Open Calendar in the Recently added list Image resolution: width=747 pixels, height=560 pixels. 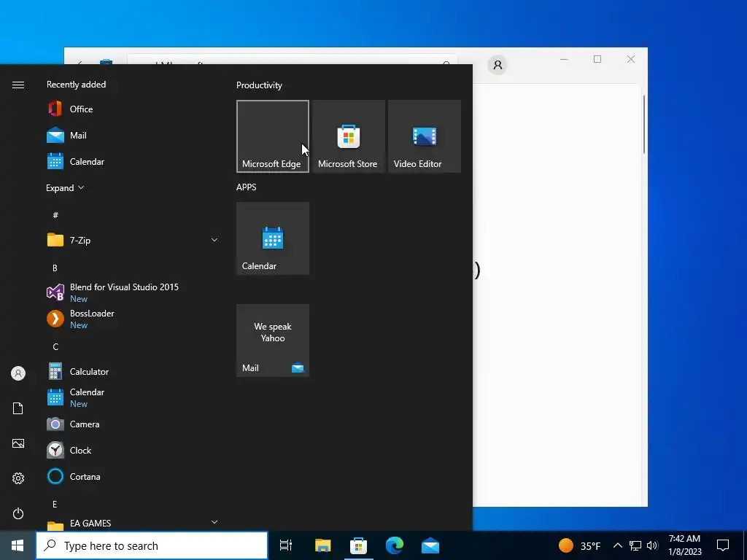tap(133, 161)
